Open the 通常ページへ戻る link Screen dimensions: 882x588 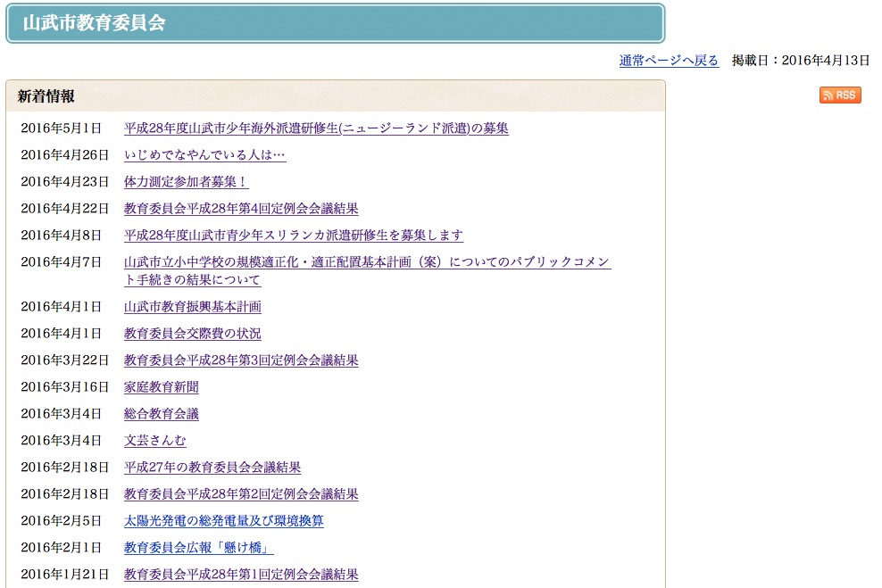pyautogui.click(x=667, y=61)
